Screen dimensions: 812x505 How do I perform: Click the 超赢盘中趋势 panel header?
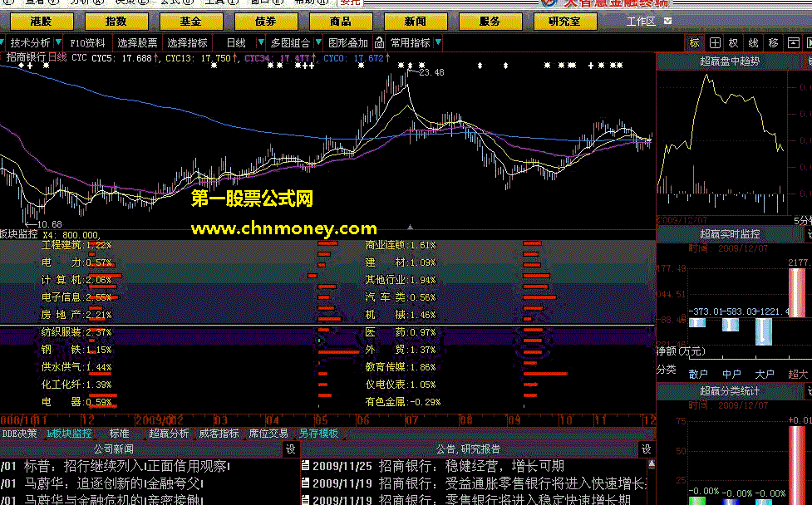(x=729, y=61)
